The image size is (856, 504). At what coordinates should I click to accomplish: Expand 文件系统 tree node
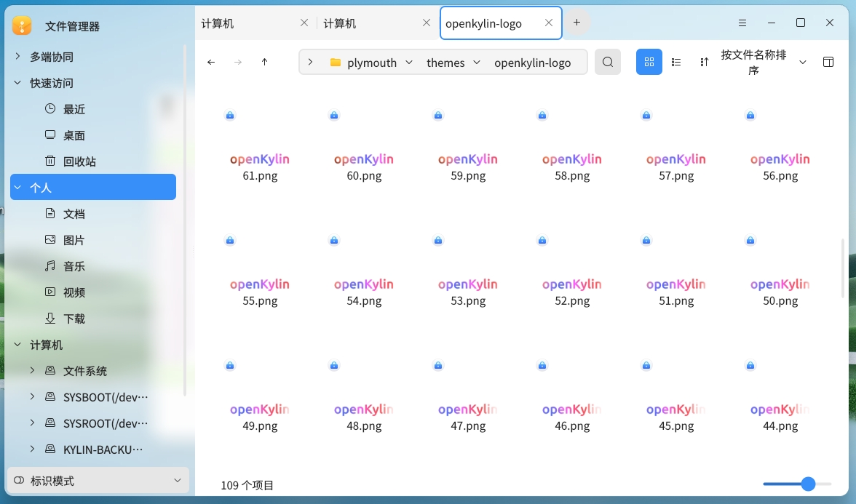pos(32,370)
